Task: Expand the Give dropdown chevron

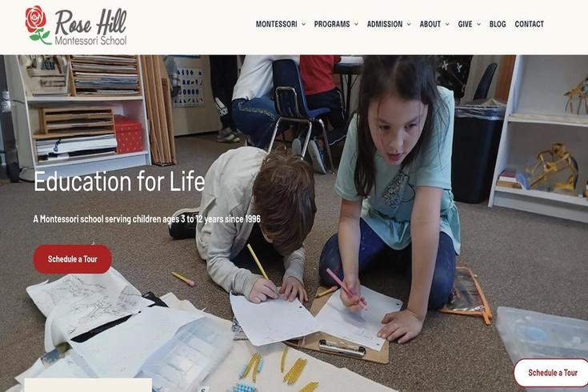Action: pos(478,24)
